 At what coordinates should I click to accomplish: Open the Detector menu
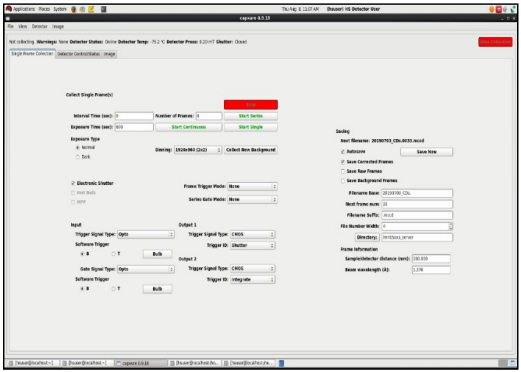[x=40, y=26]
